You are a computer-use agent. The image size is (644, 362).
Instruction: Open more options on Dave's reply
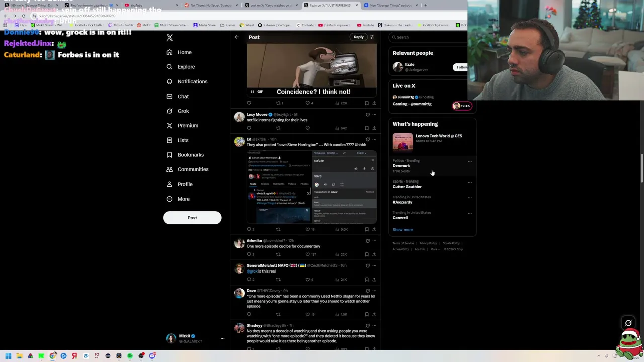coord(374,291)
